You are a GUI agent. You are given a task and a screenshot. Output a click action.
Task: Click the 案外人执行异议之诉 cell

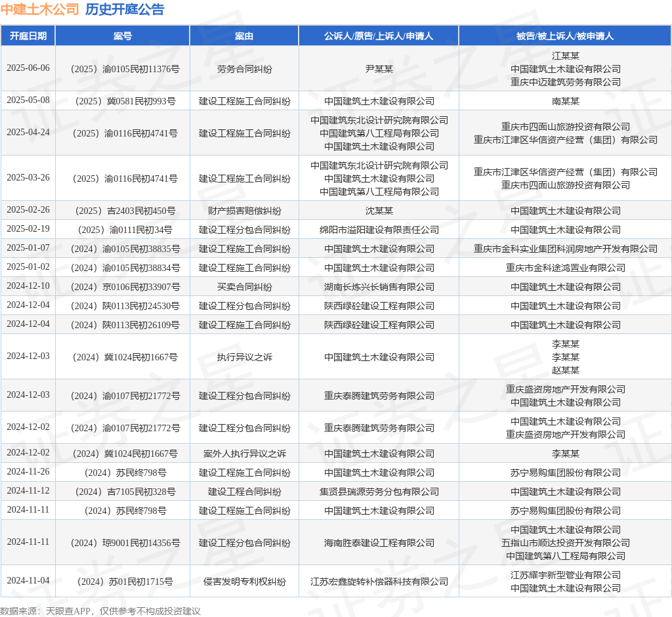(x=244, y=454)
